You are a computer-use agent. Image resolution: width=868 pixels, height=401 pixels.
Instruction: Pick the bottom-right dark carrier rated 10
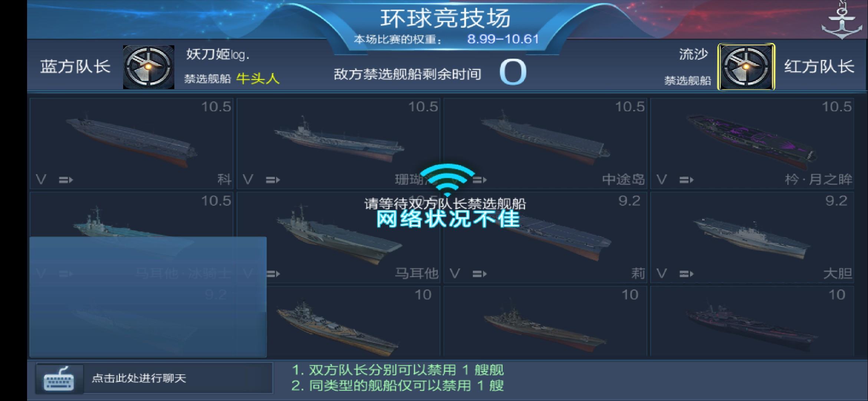tap(752, 321)
